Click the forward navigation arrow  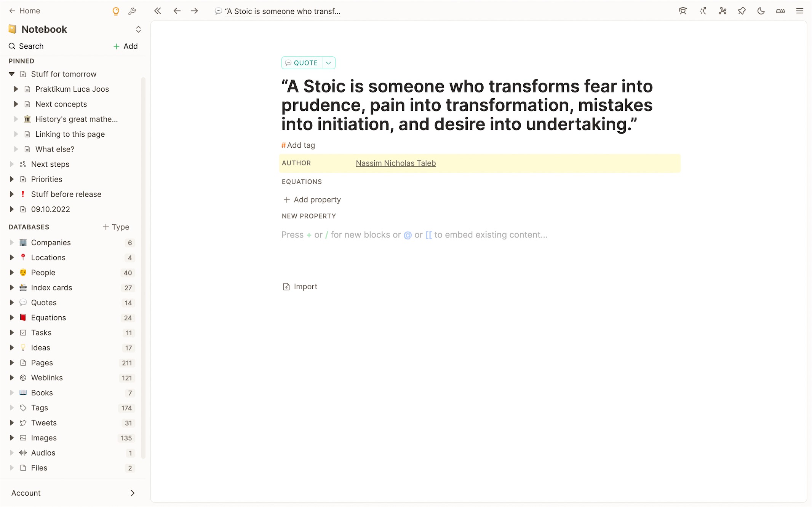click(x=195, y=11)
